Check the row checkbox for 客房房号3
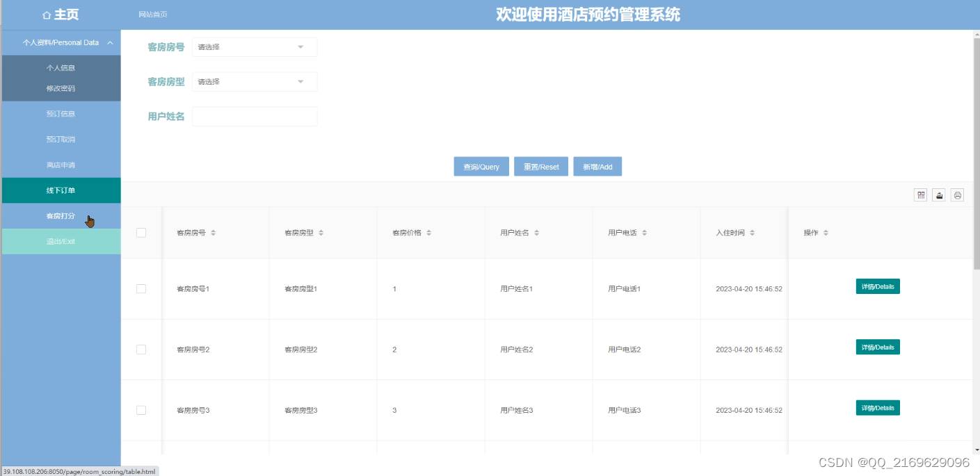The height and width of the screenshot is (476, 980). 141,410
